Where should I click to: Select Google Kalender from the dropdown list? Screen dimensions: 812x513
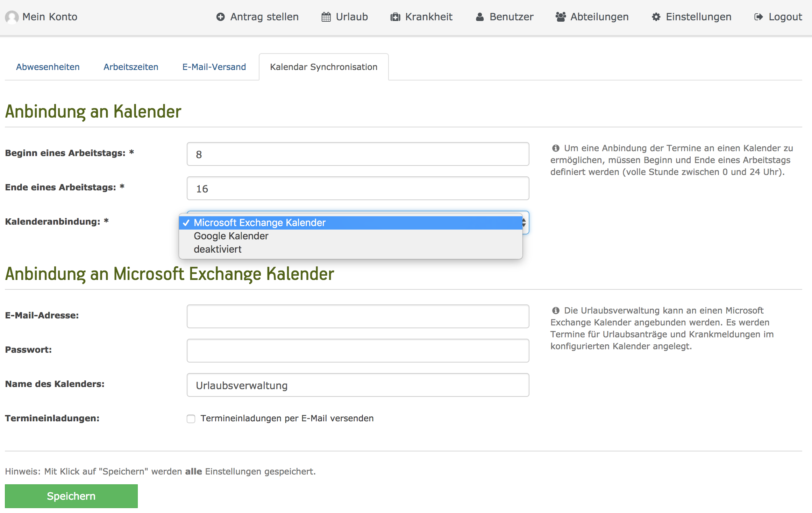231,236
